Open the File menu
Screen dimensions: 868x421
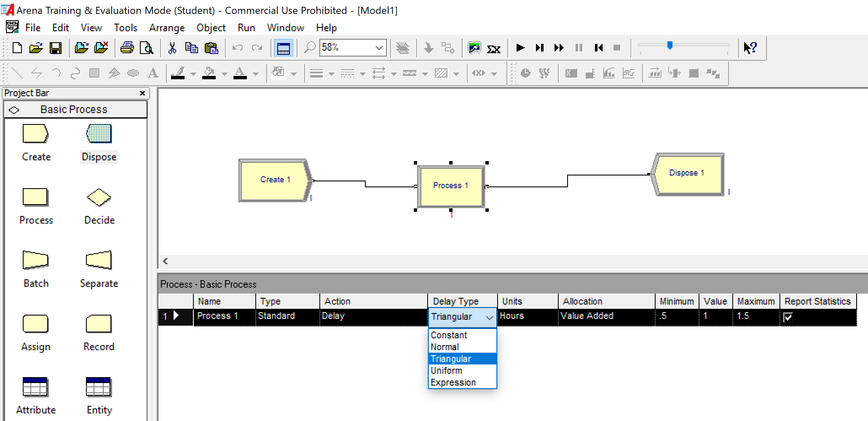(33, 28)
